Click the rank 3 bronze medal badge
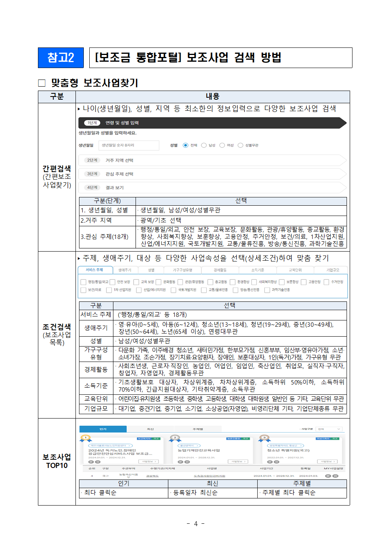 264,438
